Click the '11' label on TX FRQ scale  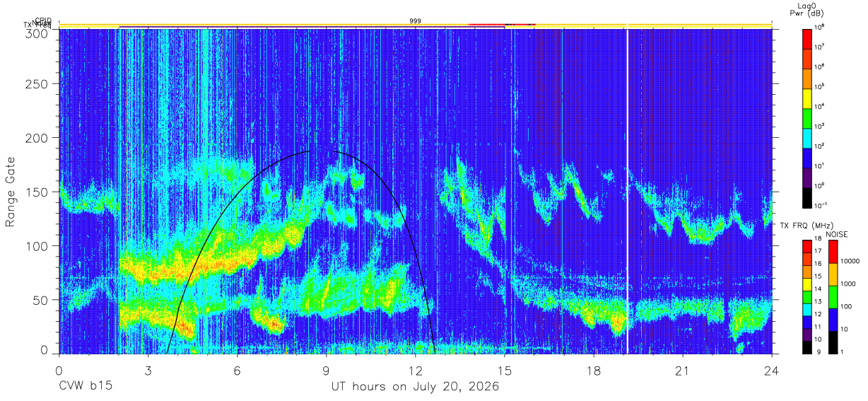[x=819, y=327]
